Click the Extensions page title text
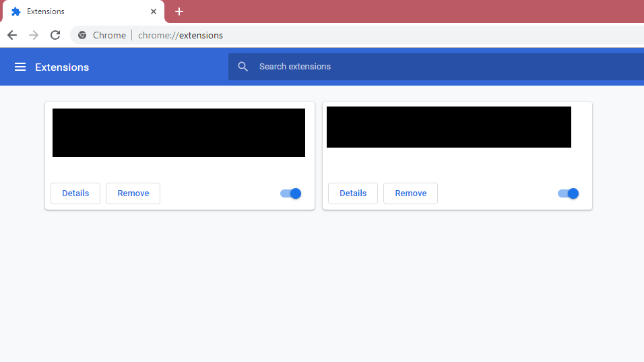This screenshot has height=362, width=644. (62, 67)
